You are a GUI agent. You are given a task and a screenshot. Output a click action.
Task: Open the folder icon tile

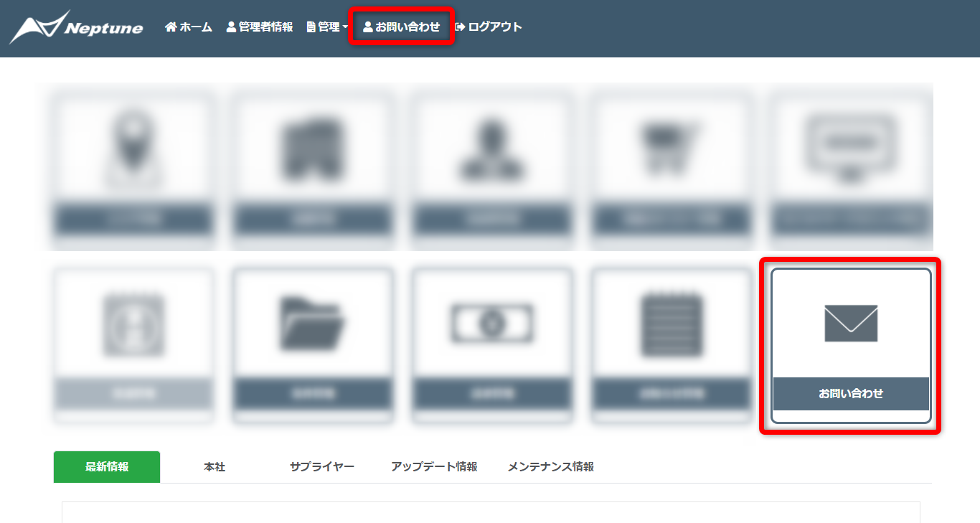point(313,323)
